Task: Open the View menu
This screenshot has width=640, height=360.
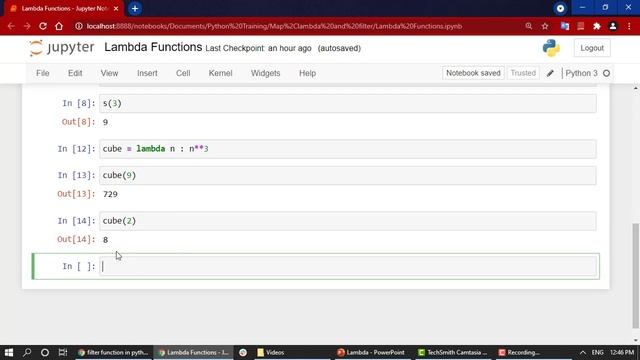Action: coord(109,73)
